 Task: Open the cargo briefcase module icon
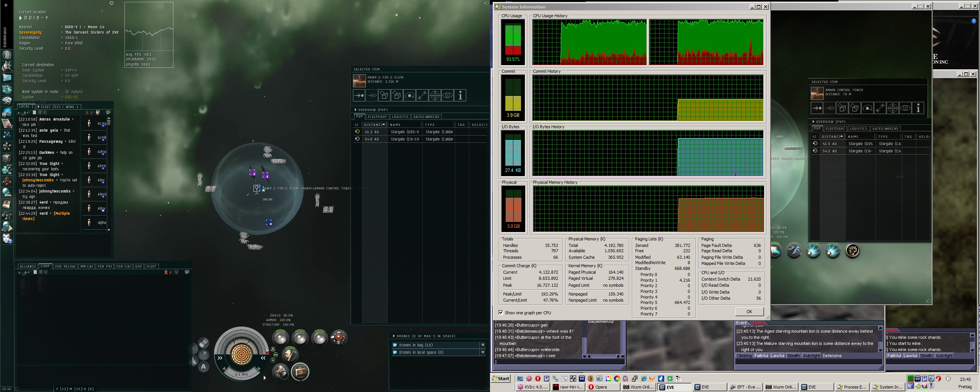click(300, 371)
